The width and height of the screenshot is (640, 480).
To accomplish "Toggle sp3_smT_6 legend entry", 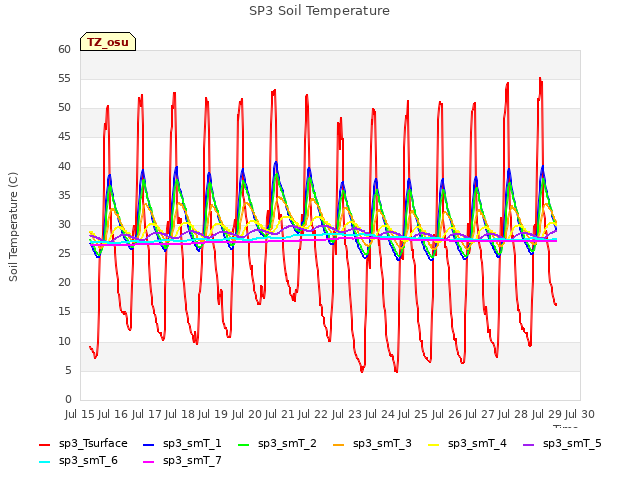I will 78,461.
